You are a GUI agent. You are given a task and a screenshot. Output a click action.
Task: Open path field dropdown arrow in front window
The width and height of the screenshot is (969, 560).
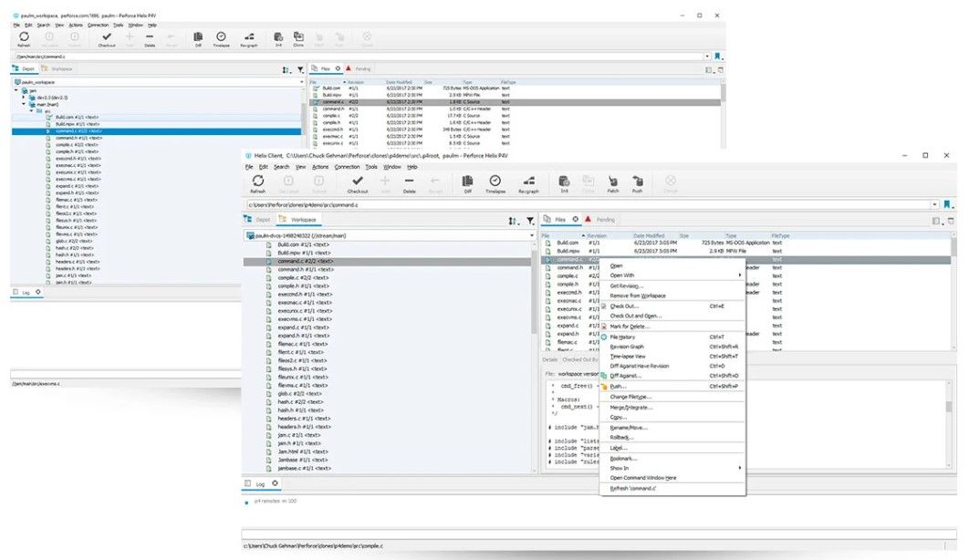[933, 204]
